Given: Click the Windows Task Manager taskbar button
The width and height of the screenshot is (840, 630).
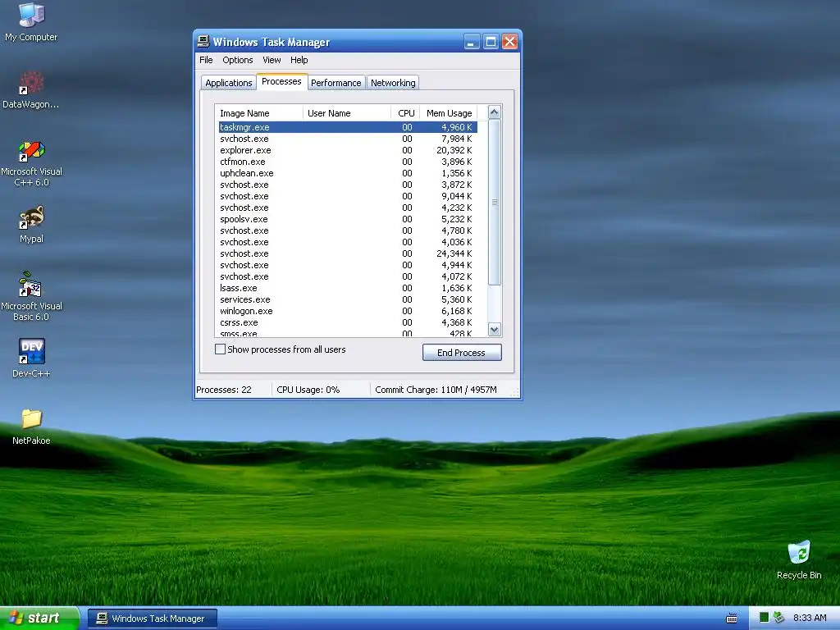Looking at the screenshot, I should click(x=152, y=619).
